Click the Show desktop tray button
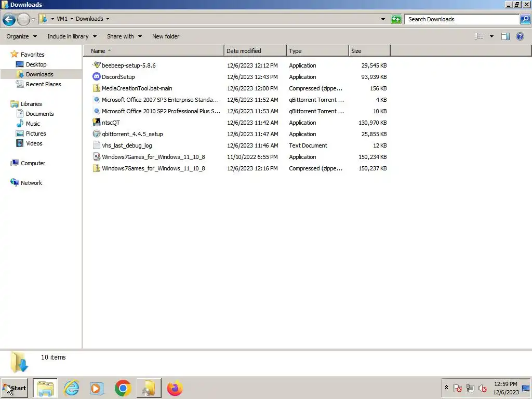Screen dimensions: 532x399 [527, 388]
